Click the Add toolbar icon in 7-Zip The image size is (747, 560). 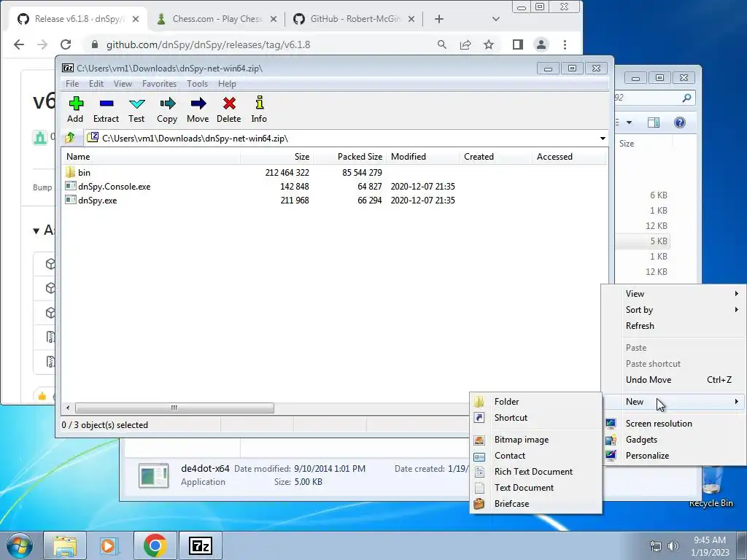click(x=75, y=109)
